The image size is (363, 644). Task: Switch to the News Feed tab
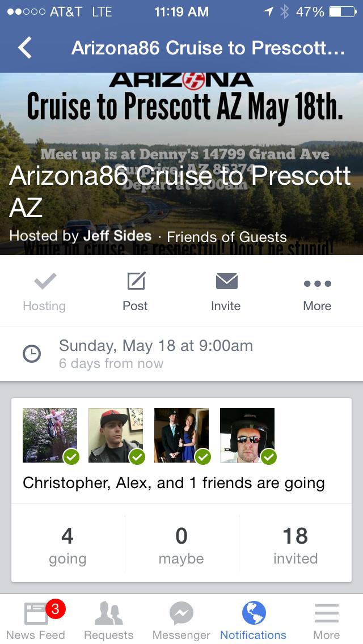(x=36, y=620)
